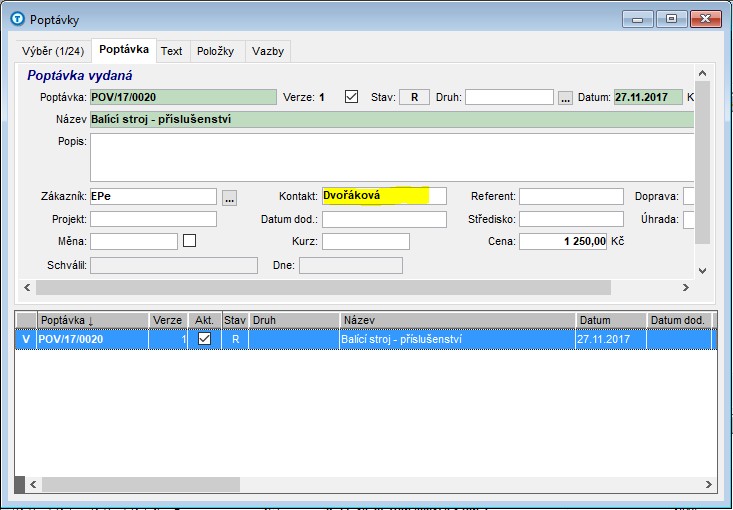The width and height of the screenshot is (733, 510).
Task: Click the Dne field
Action: (x=351, y=266)
